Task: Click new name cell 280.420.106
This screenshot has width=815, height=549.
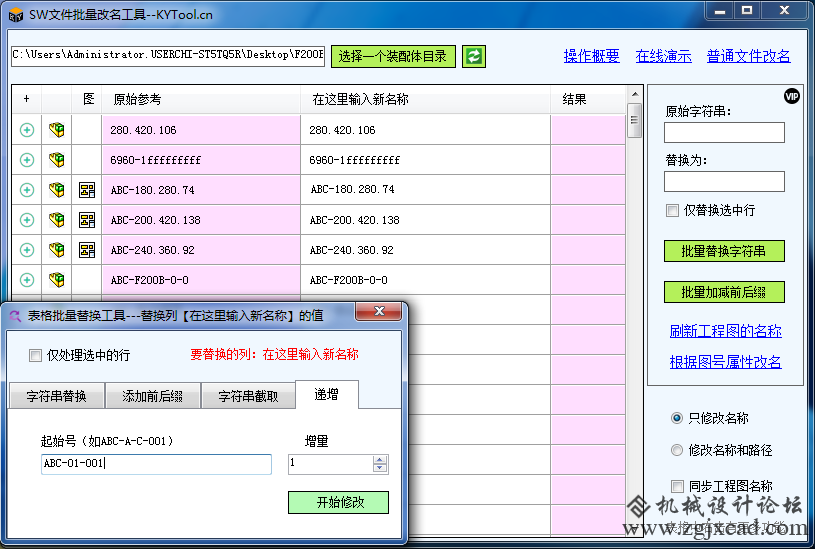Action: coord(425,130)
